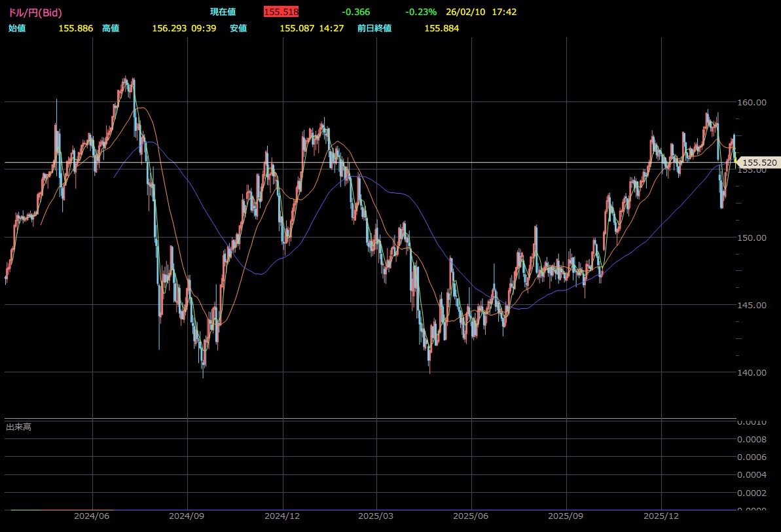Click the 2024/06 date axis label
781x532 pixels.
point(92,516)
